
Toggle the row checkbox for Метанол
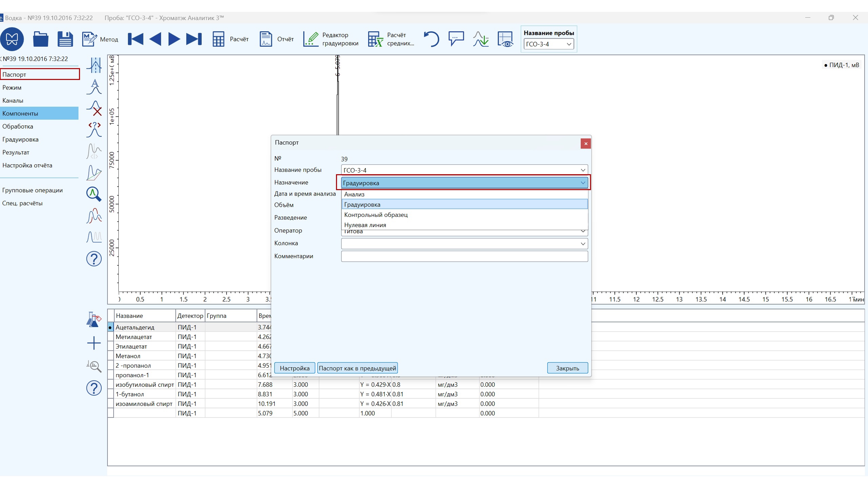click(111, 356)
